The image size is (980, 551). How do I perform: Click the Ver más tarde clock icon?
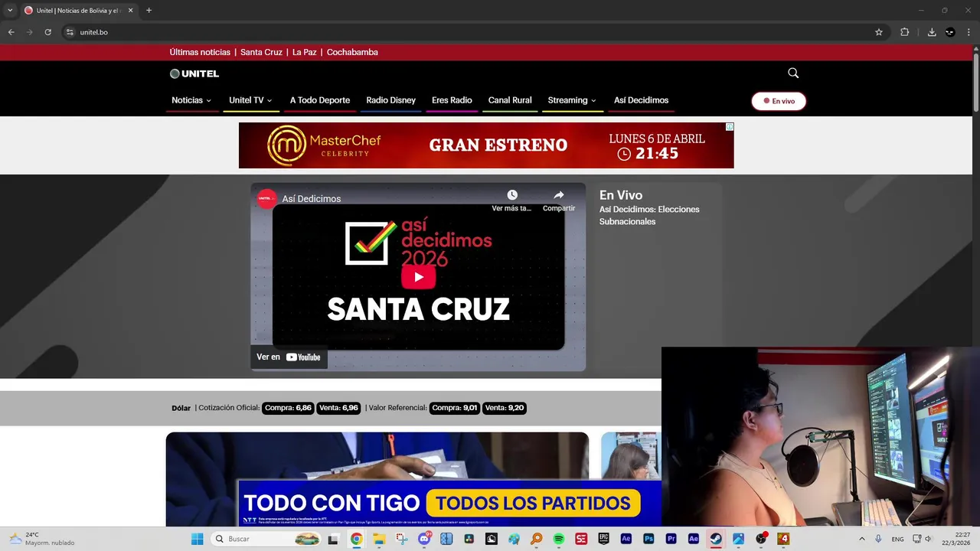coord(512,195)
